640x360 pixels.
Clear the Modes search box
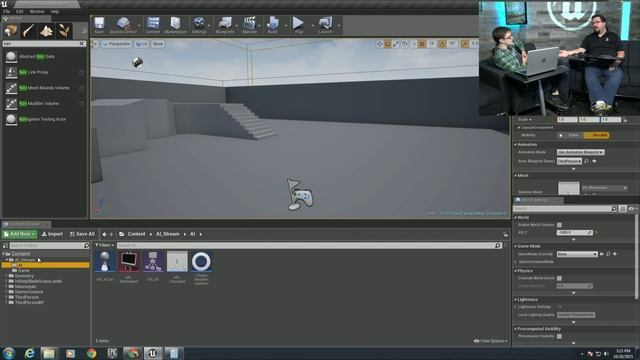(82, 43)
